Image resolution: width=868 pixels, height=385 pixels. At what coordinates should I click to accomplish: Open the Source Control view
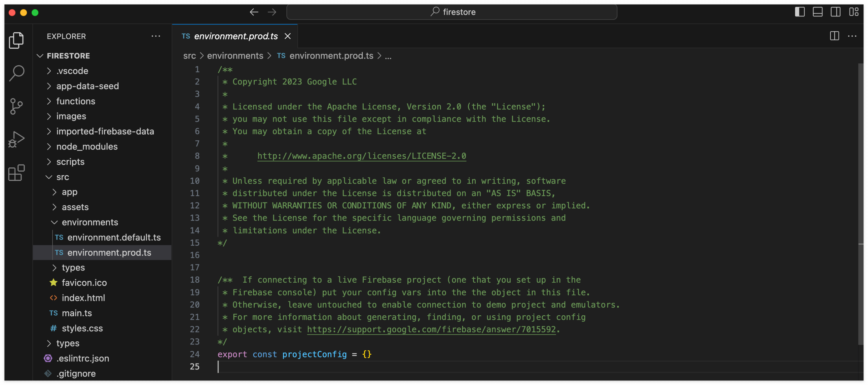[16, 106]
